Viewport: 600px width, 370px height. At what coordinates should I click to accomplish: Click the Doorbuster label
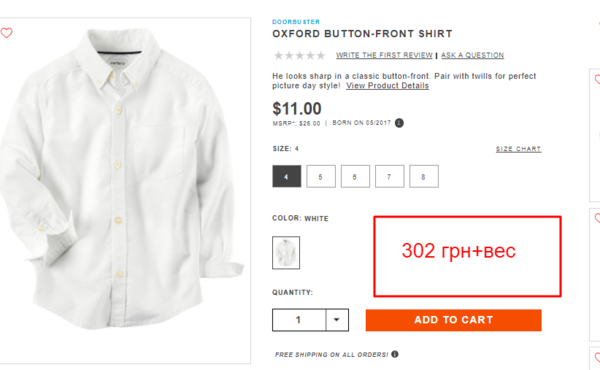(x=296, y=22)
